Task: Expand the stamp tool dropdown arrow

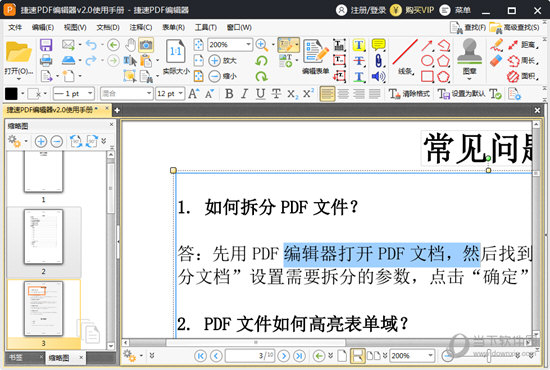Action: click(469, 79)
